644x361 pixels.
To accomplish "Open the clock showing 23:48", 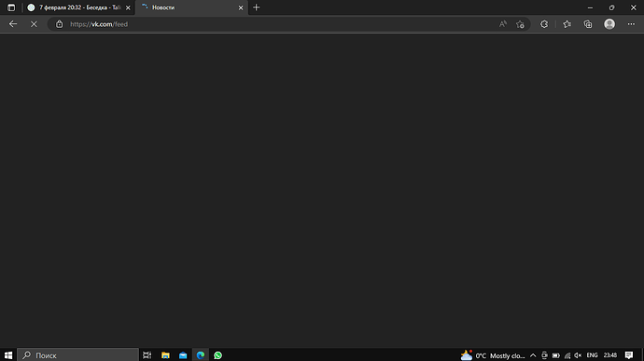I will pos(610,355).
